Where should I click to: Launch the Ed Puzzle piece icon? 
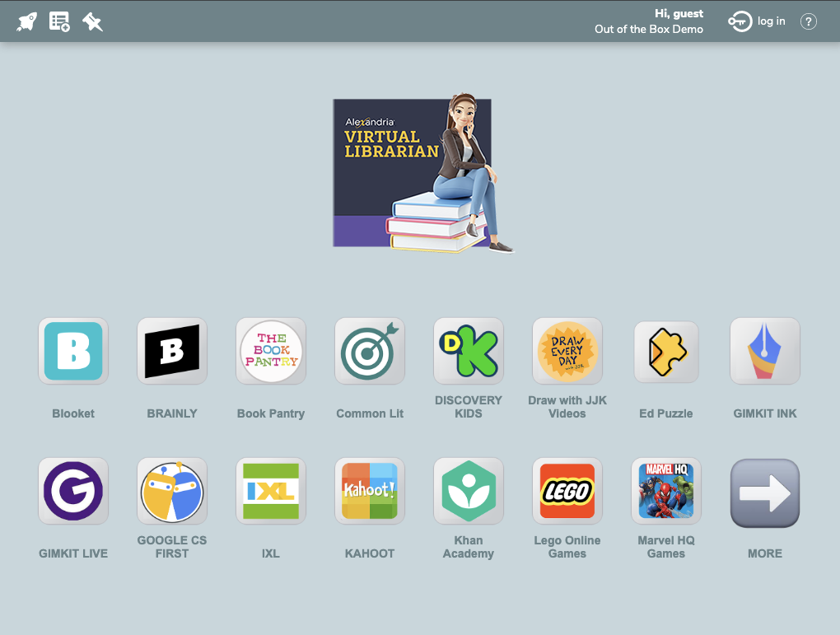click(x=666, y=352)
